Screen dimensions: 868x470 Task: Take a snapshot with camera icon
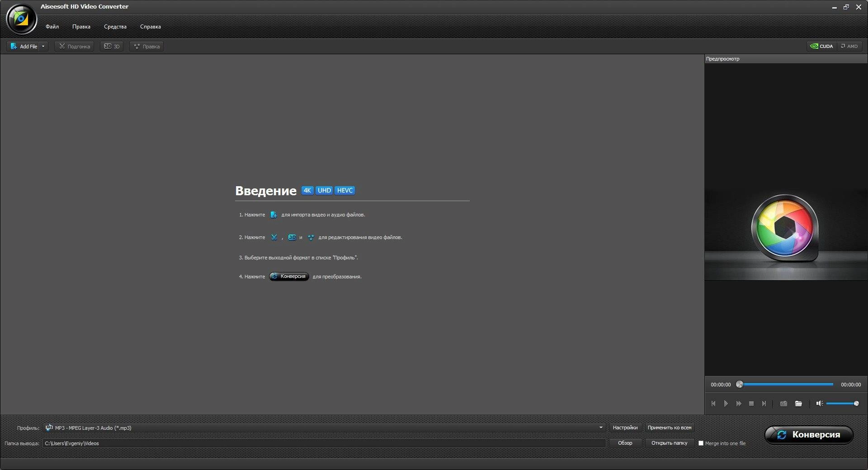pos(783,404)
